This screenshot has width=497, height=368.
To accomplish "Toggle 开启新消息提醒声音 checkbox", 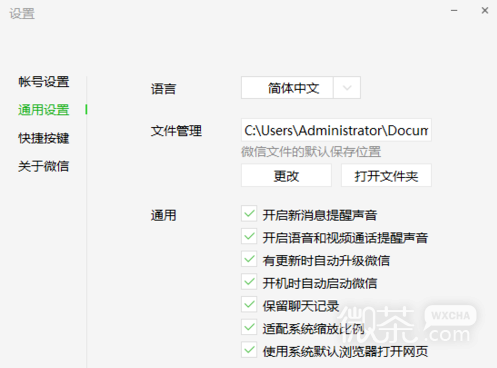I will click(249, 214).
